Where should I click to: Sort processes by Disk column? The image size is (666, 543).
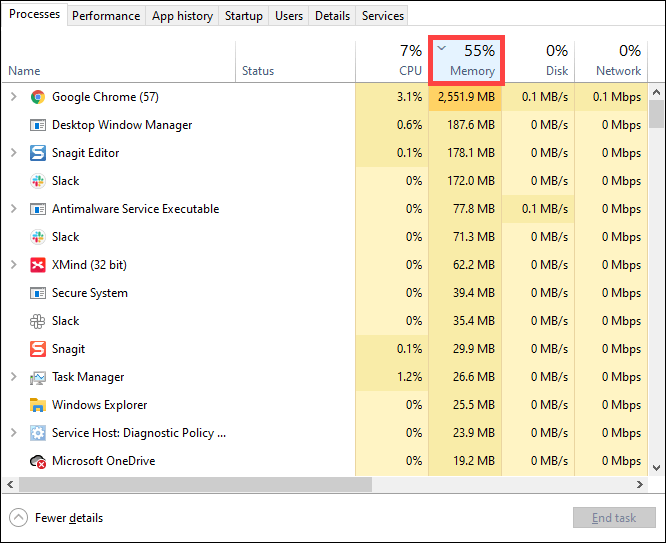pyautogui.click(x=538, y=61)
